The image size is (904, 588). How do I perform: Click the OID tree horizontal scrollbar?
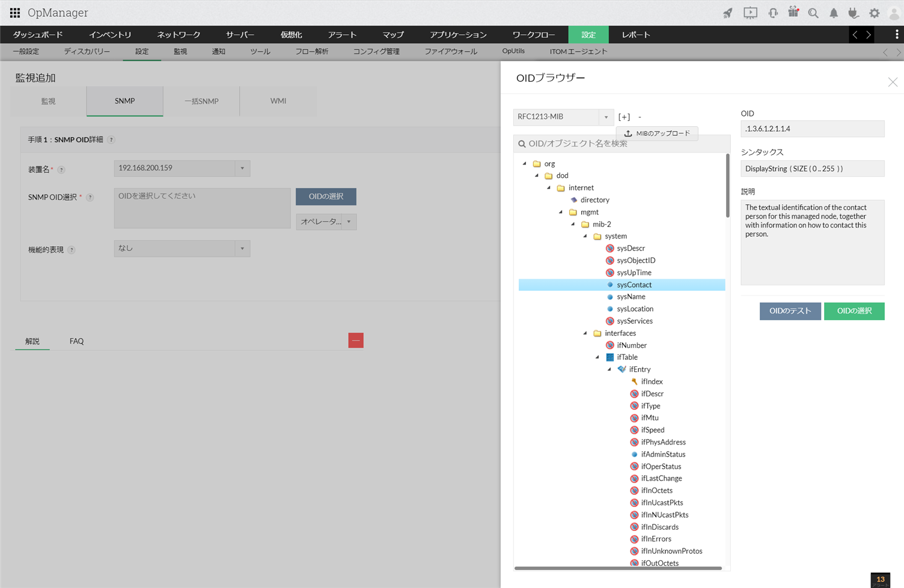(x=618, y=568)
